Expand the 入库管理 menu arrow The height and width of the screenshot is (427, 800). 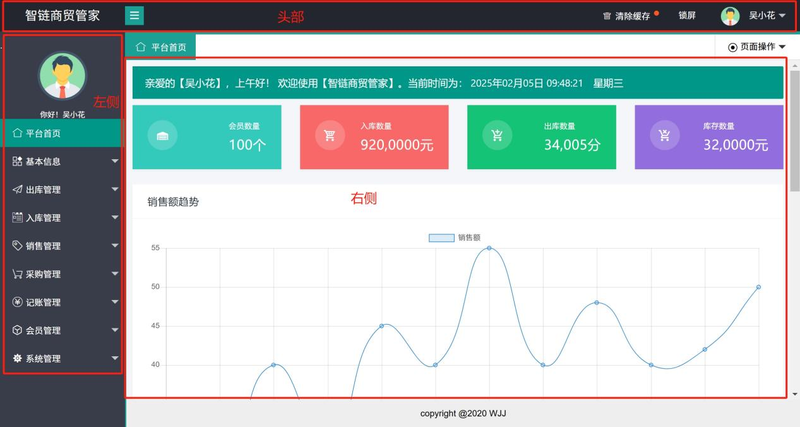tap(115, 217)
